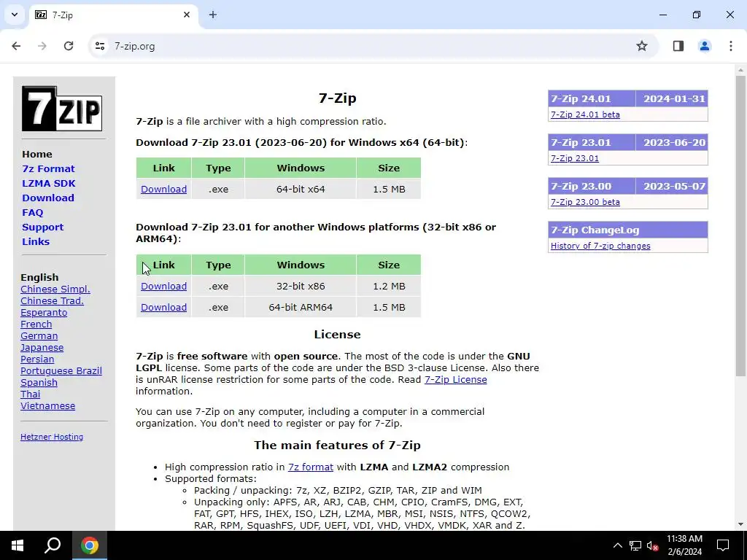This screenshot has height=560, width=747.
Task: Click the 7-Zip logo image
Action: click(62, 109)
